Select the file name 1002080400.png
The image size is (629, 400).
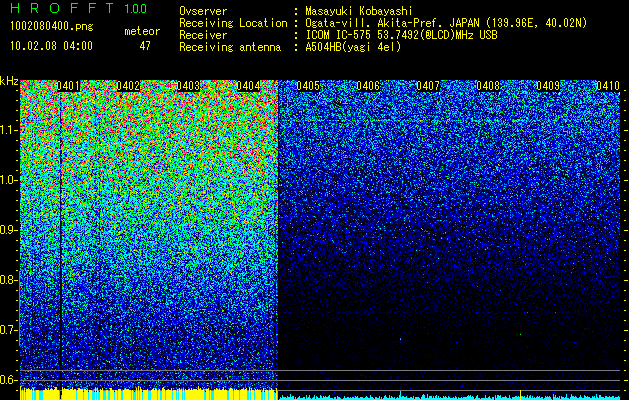[x=52, y=26]
